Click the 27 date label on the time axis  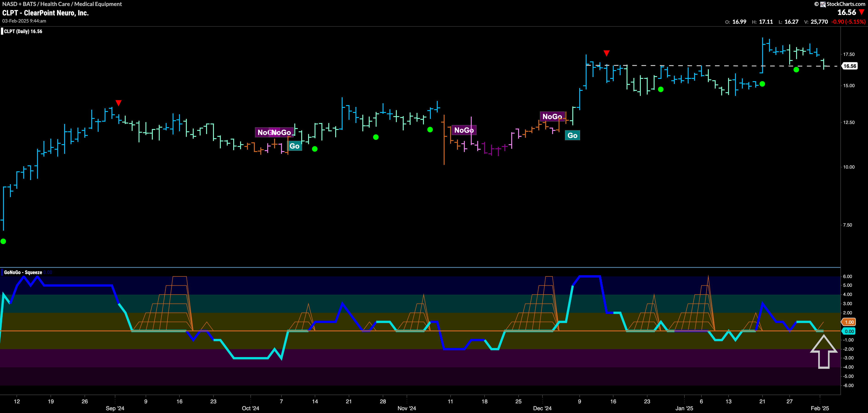point(789,401)
